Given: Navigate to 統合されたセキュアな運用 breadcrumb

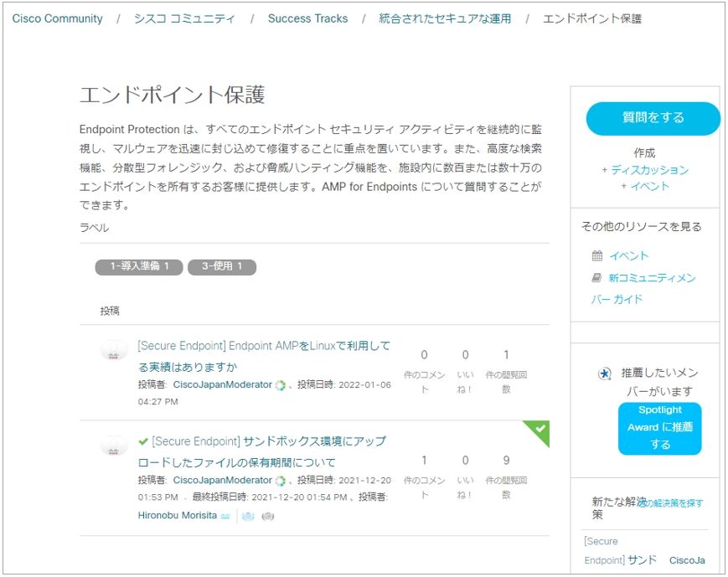Looking at the screenshot, I should [445, 18].
